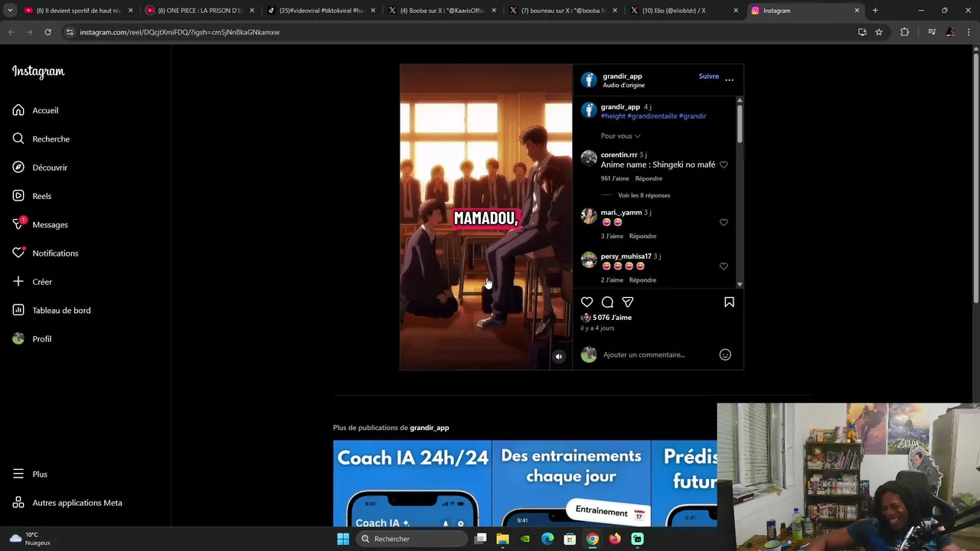The width and height of the screenshot is (980, 551).
Task: Like the reel with heart icon
Action: click(x=587, y=302)
